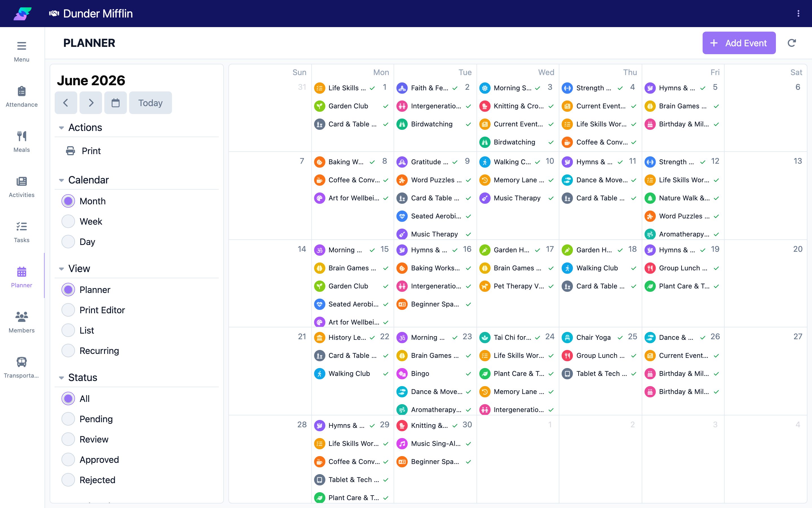Viewport: 812px width, 508px height.
Task: Choose the List view radio button
Action: 68,330
